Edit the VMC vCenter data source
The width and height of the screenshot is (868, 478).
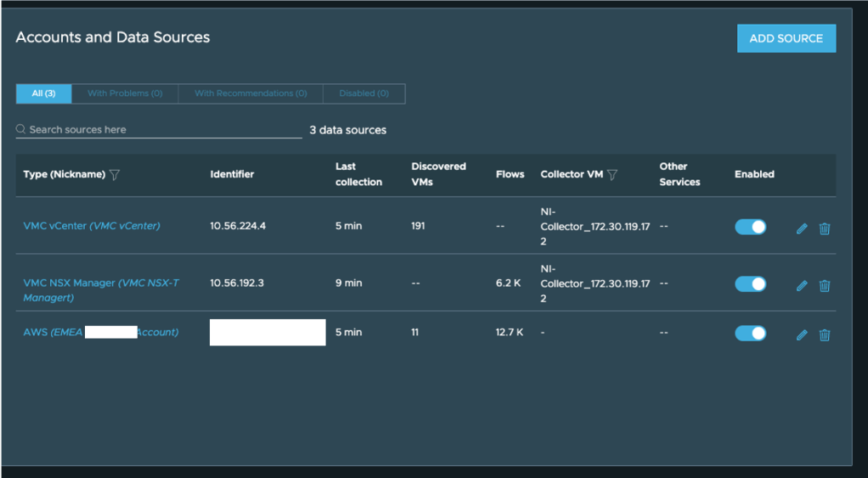tap(802, 228)
